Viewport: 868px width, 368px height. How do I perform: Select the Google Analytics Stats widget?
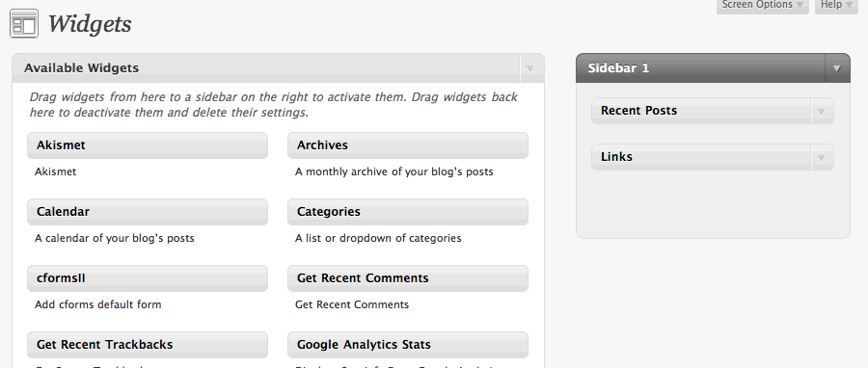[x=407, y=344]
